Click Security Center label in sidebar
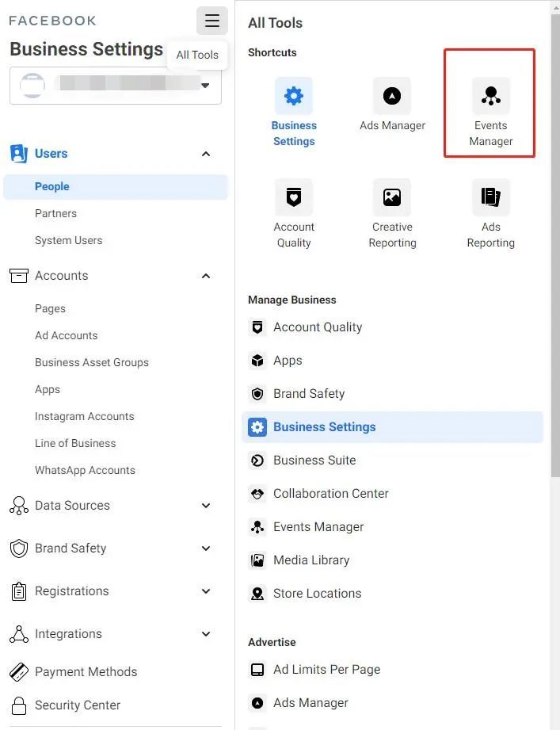The width and height of the screenshot is (560, 730). click(x=78, y=705)
